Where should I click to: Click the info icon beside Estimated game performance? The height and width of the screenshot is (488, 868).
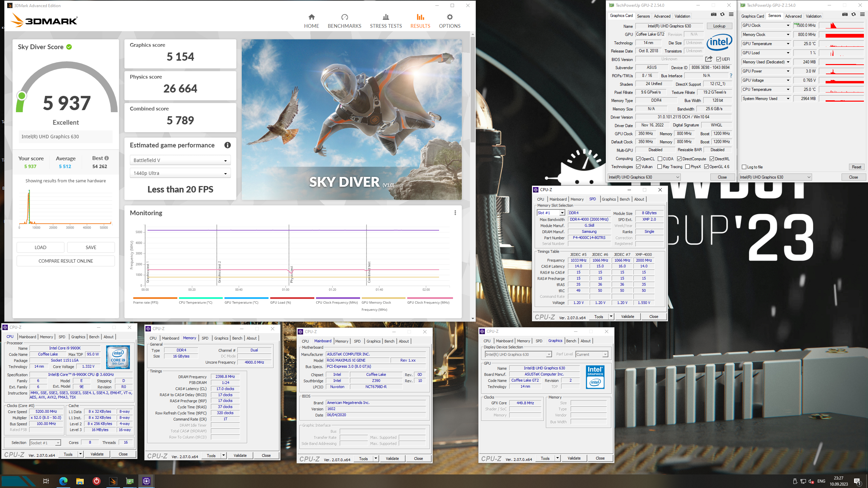[x=228, y=145]
